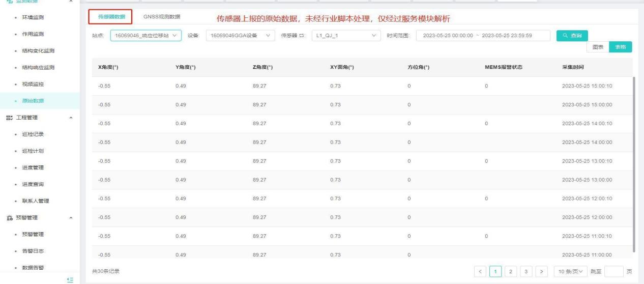Click the 跳至 page number input field

tap(613, 271)
